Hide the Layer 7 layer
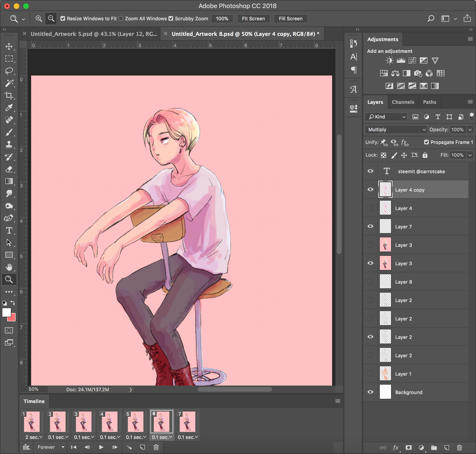Screen dimensions: 476x454 click(370, 227)
